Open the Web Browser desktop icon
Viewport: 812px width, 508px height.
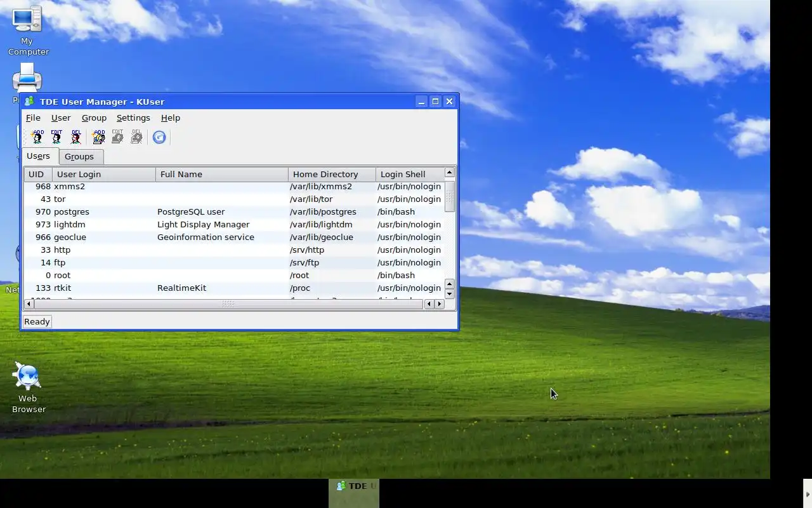[x=28, y=387]
